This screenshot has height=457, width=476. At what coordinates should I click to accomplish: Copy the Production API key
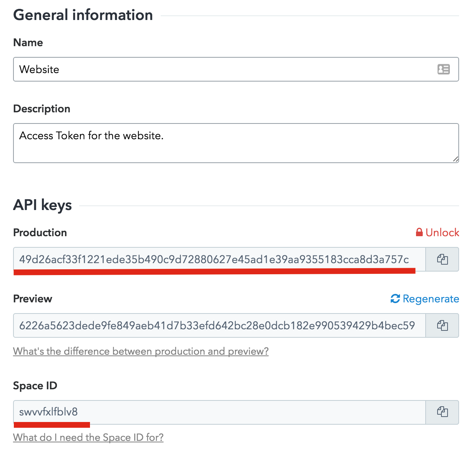point(442,259)
